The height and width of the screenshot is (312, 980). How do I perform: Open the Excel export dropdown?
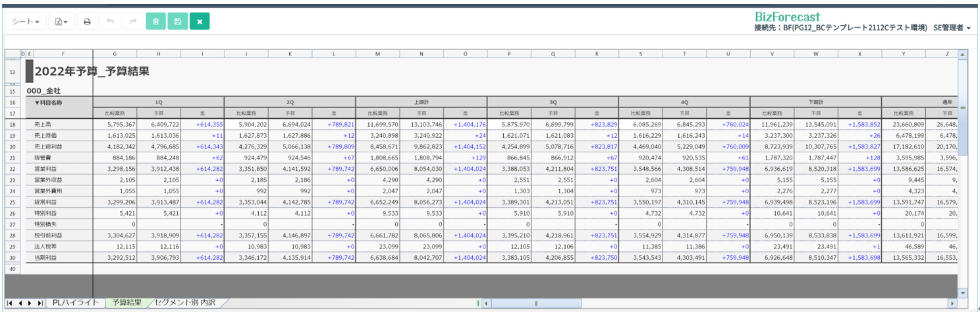pyautogui.click(x=61, y=22)
